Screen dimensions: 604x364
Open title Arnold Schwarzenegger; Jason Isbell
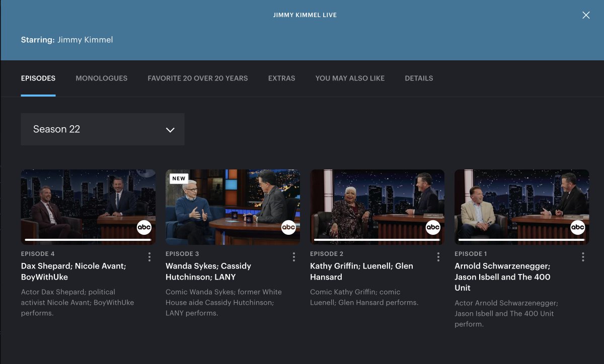coord(502,277)
